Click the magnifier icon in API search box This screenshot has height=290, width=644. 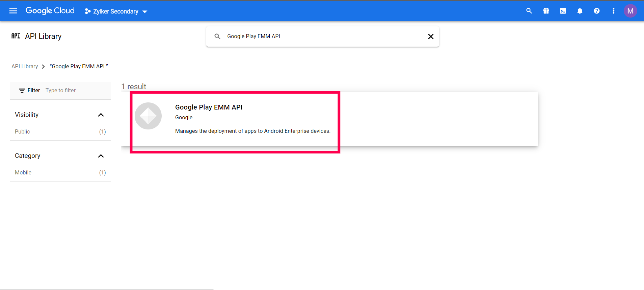(x=217, y=36)
